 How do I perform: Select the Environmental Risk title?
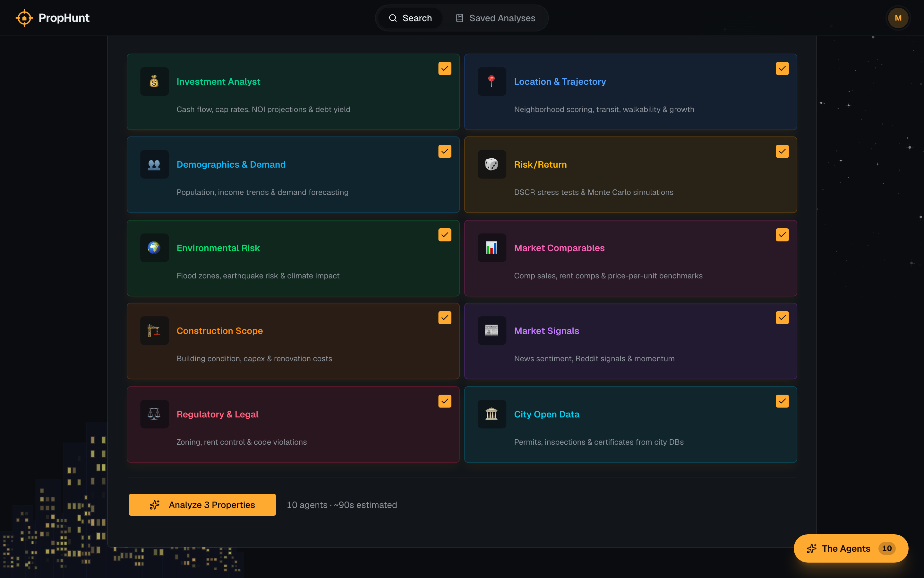coord(218,248)
